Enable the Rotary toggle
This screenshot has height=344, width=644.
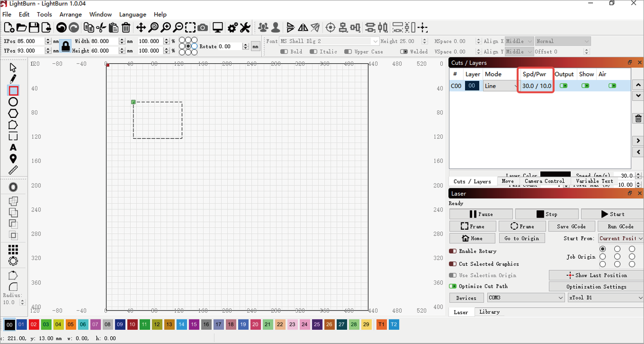(453, 251)
